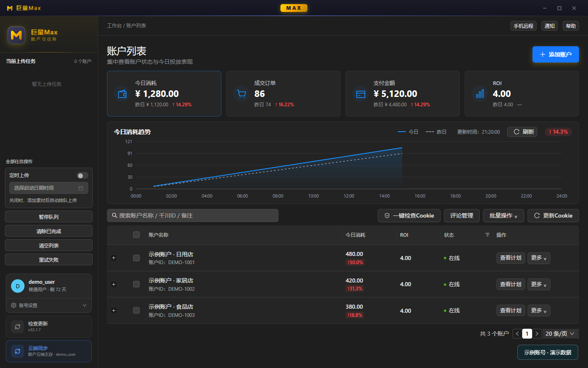Open the 通知 top menu item
The width and height of the screenshot is (588, 368).
[x=550, y=26]
